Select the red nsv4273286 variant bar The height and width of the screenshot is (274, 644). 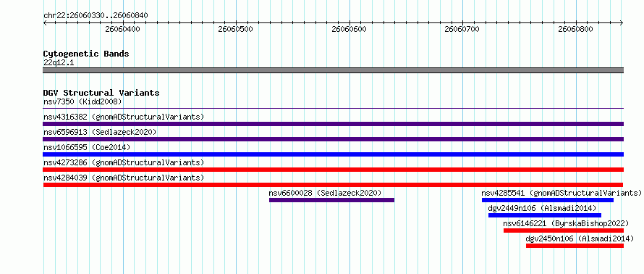tap(334, 170)
